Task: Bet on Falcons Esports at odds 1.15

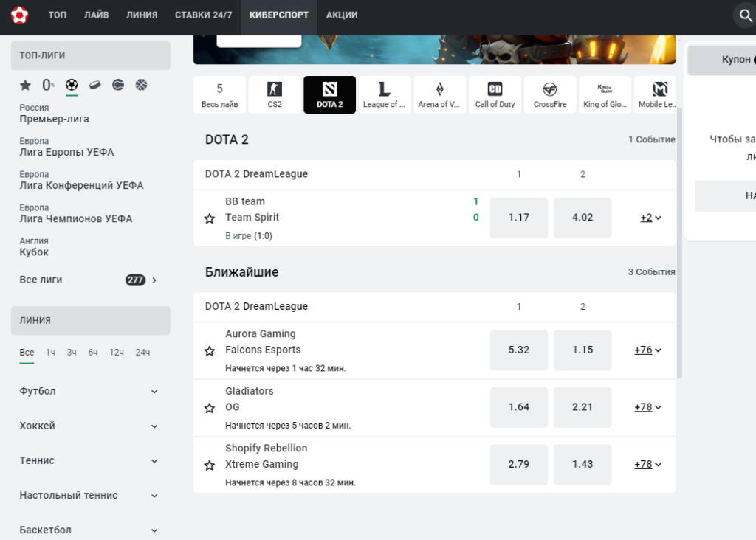Action: tap(583, 350)
